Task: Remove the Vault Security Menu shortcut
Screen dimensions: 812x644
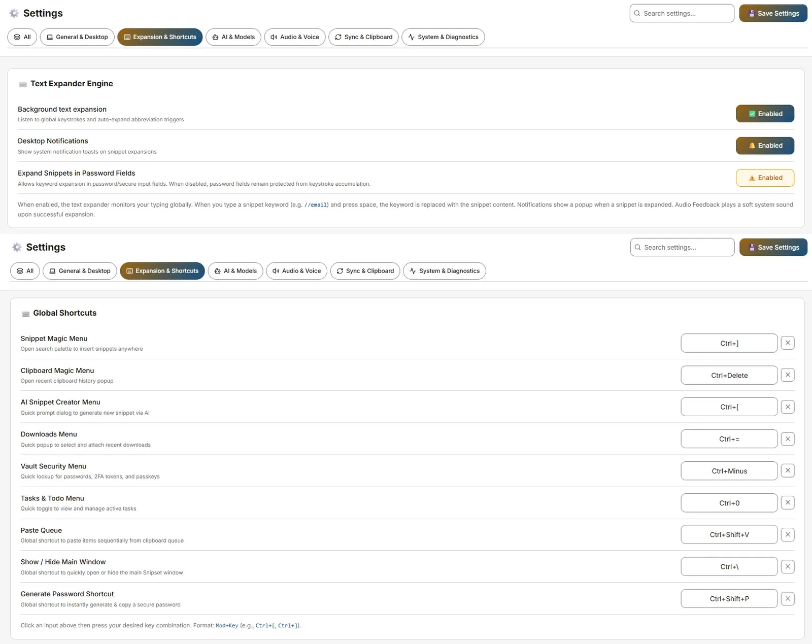Action: [787, 470]
